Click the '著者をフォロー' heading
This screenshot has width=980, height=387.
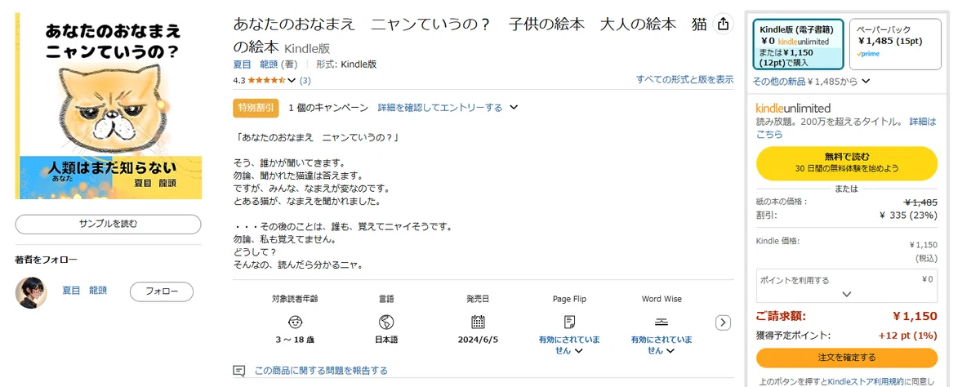pos(46,260)
